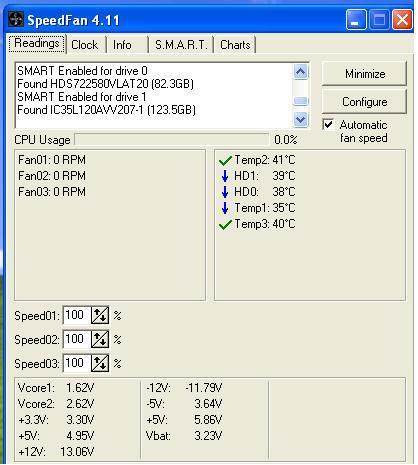Viewport: 418px width, 465px height.
Task: Click the 0.0% CPU usage value
Action: 286,140
